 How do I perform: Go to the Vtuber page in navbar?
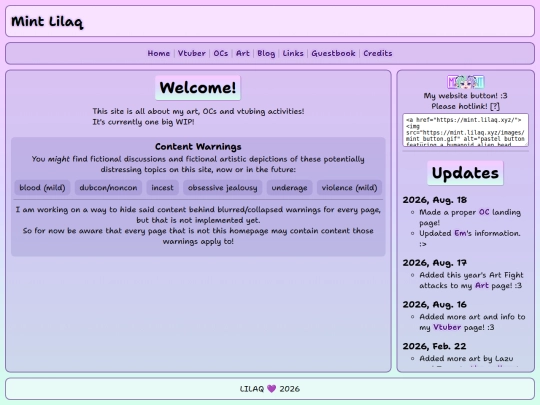tap(191, 53)
